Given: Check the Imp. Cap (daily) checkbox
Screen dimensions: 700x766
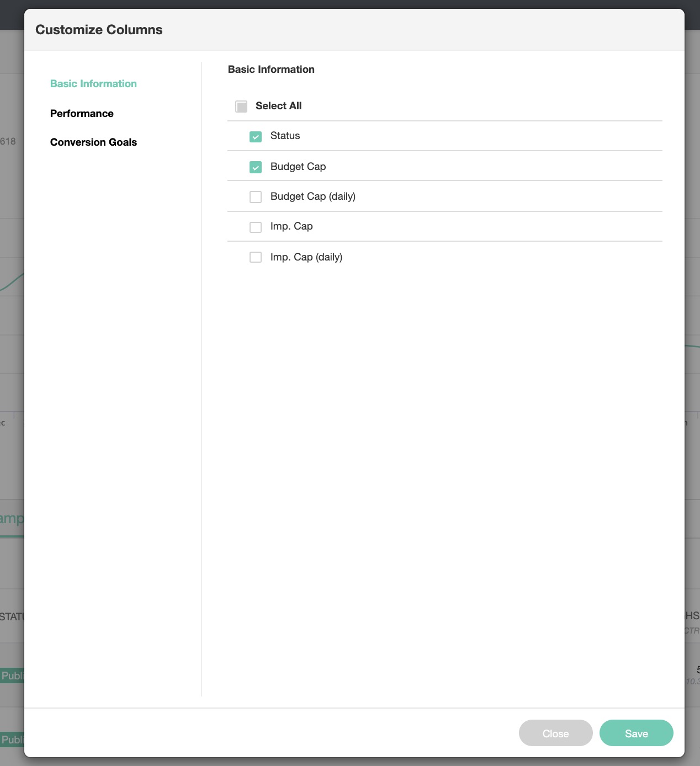Looking at the screenshot, I should (x=256, y=257).
